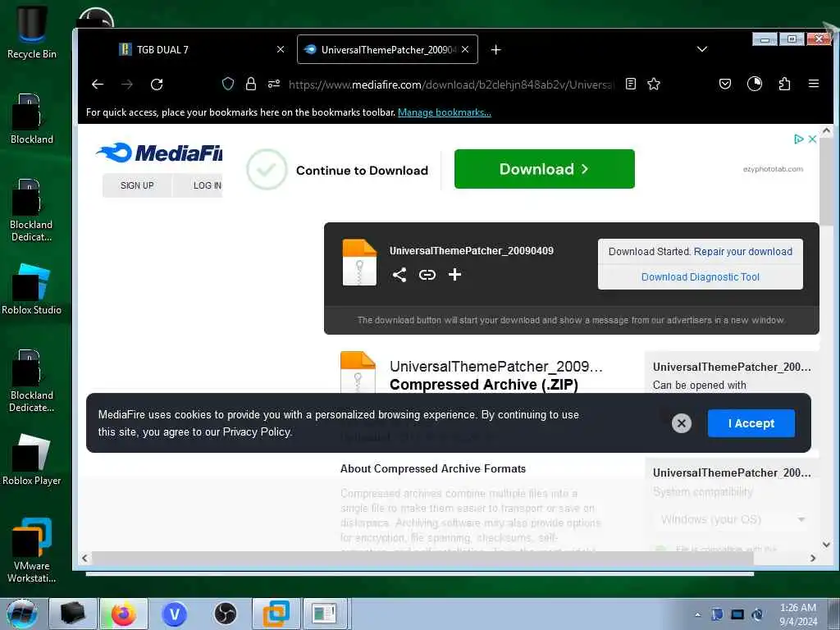The height and width of the screenshot is (630, 840).
Task: Add file to account with plus icon
Action: coord(454,275)
